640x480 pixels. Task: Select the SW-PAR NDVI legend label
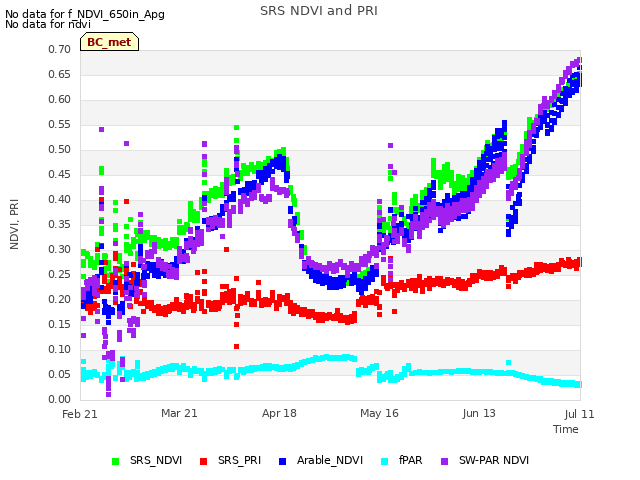tap(494, 460)
